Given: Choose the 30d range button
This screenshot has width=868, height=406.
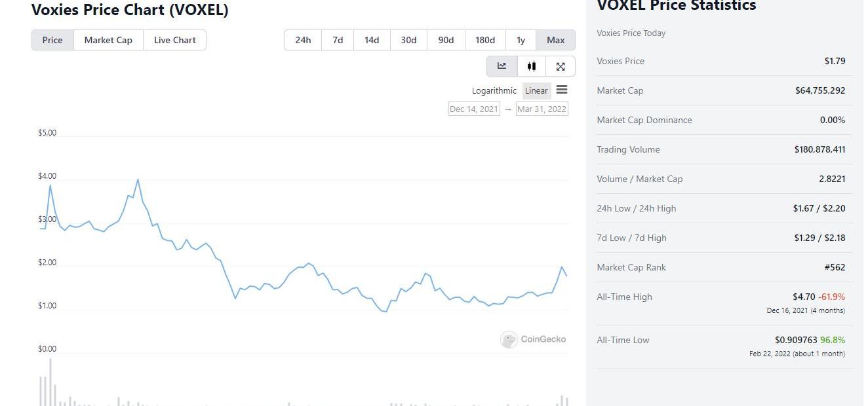Looking at the screenshot, I should click(x=408, y=40).
